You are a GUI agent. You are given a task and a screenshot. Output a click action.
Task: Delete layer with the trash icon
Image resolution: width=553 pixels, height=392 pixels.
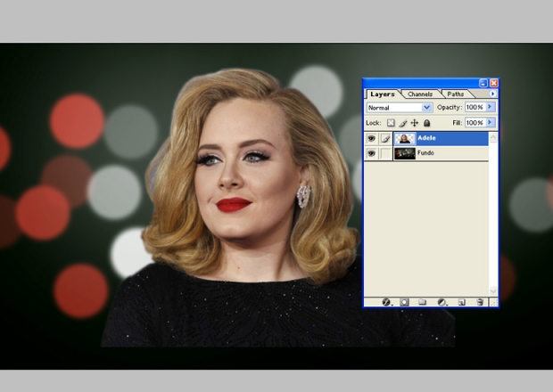click(x=480, y=302)
